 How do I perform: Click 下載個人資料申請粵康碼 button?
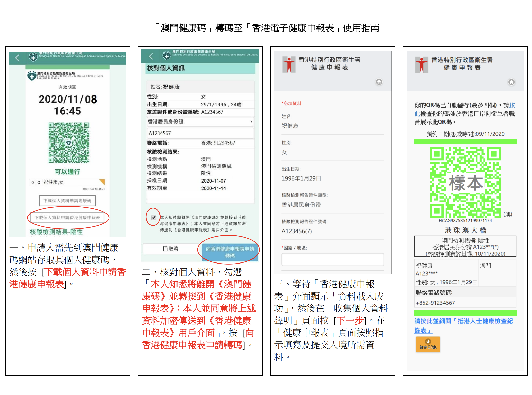click(67, 201)
